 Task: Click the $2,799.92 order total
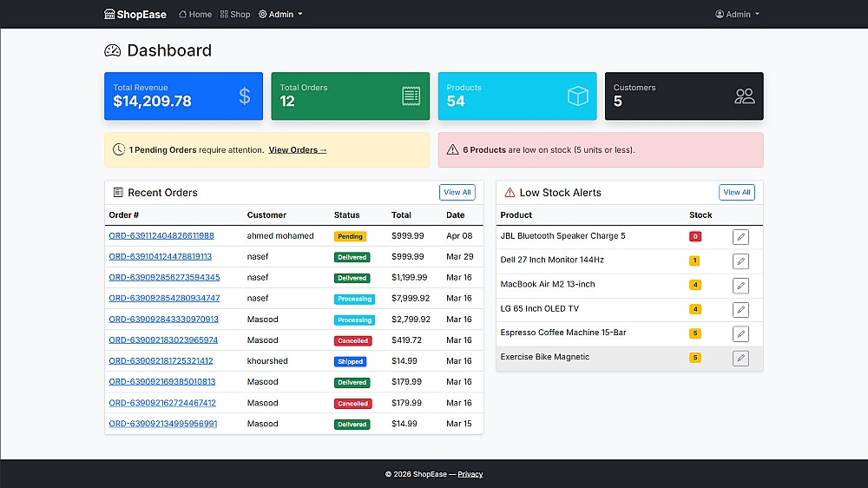[411, 320]
